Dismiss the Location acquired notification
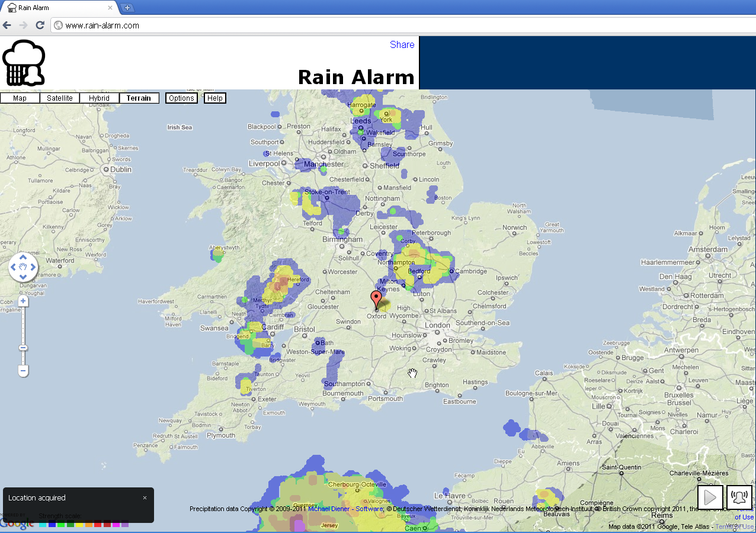 pyautogui.click(x=145, y=498)
